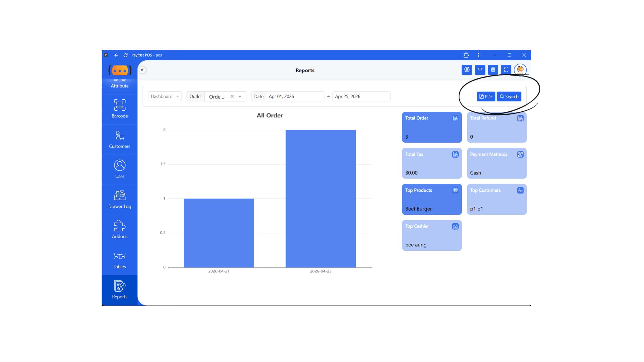Open the user avatar profile menu

coord(520,70)
